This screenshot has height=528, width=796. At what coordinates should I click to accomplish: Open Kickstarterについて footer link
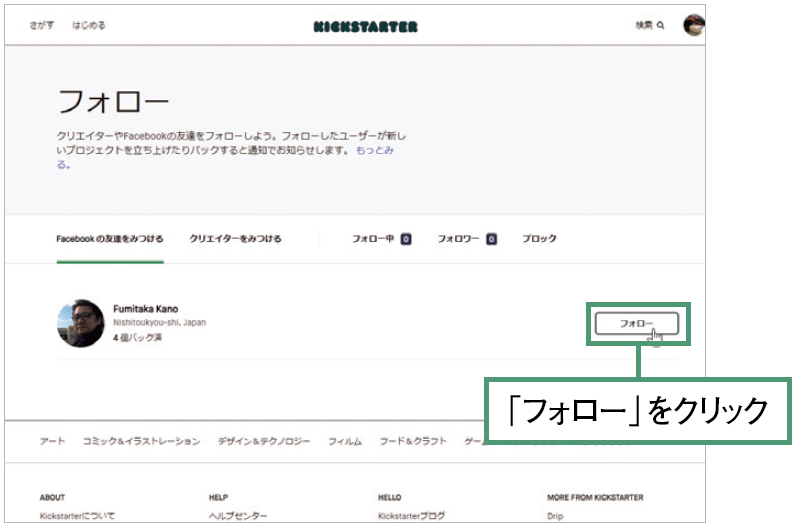coord(77,516)
